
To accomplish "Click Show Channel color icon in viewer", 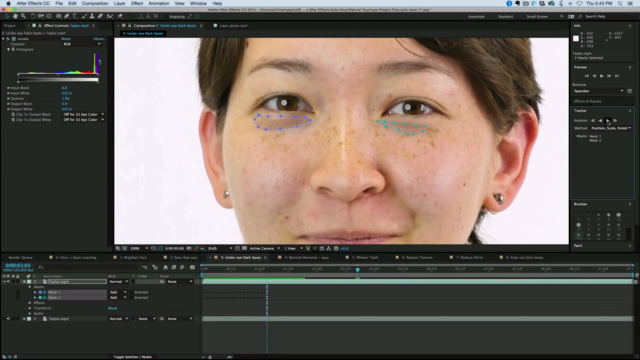I will [203, 248].
